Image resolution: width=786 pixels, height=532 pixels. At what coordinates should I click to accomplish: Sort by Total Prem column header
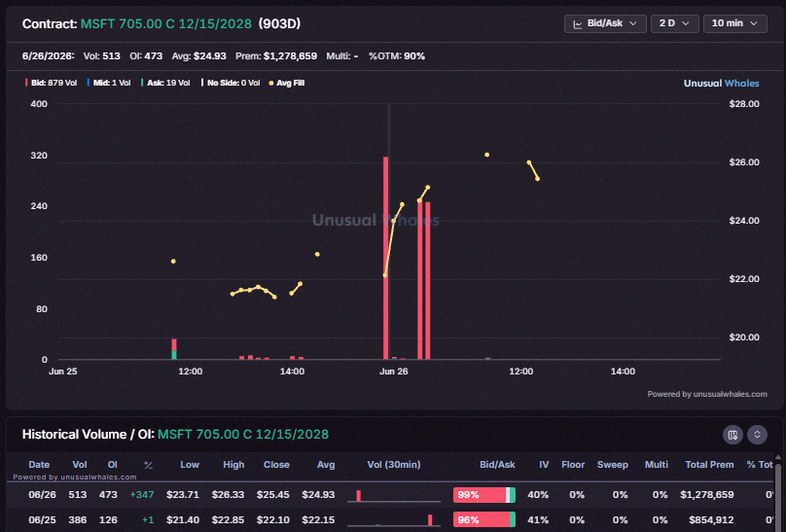point(709,465)
